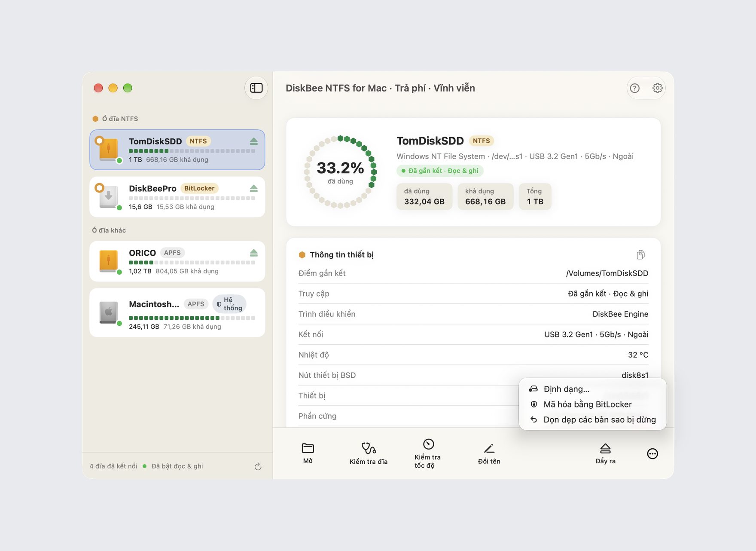The image size is (756, 551).
Task: Click the 33.2% usage ring
Action: [x=340, y=172]
